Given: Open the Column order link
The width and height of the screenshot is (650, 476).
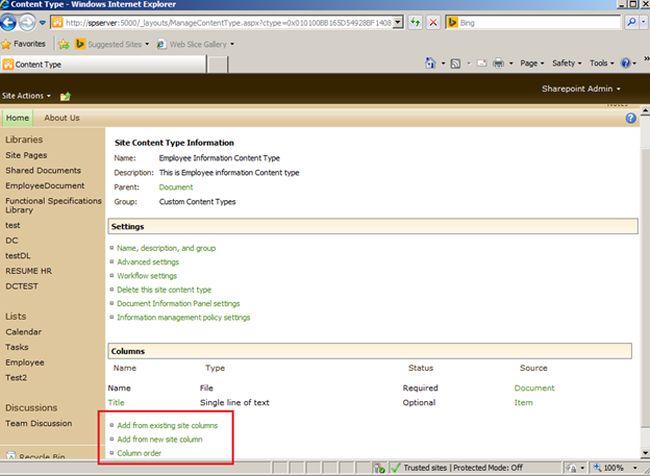Looking at the screenshot, I should click(139, 453).
